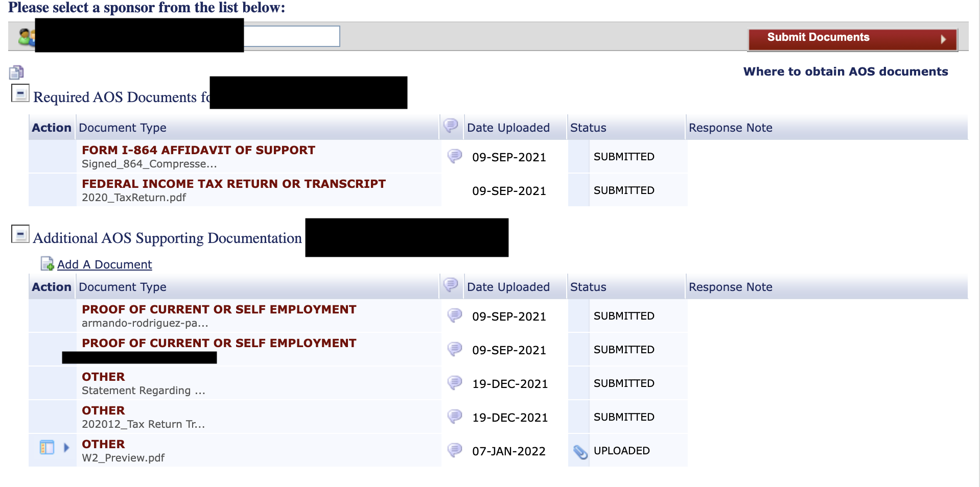Click the documents copy icon above Required AOS
Viewport: 980px width, 487px height.
(16, 72)
